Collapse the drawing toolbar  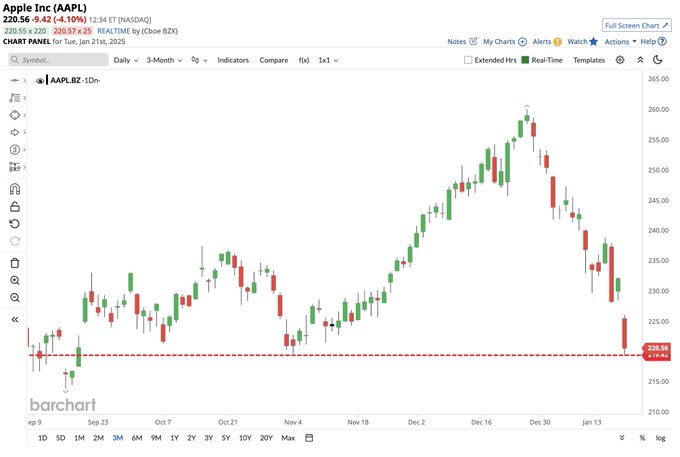15,320
